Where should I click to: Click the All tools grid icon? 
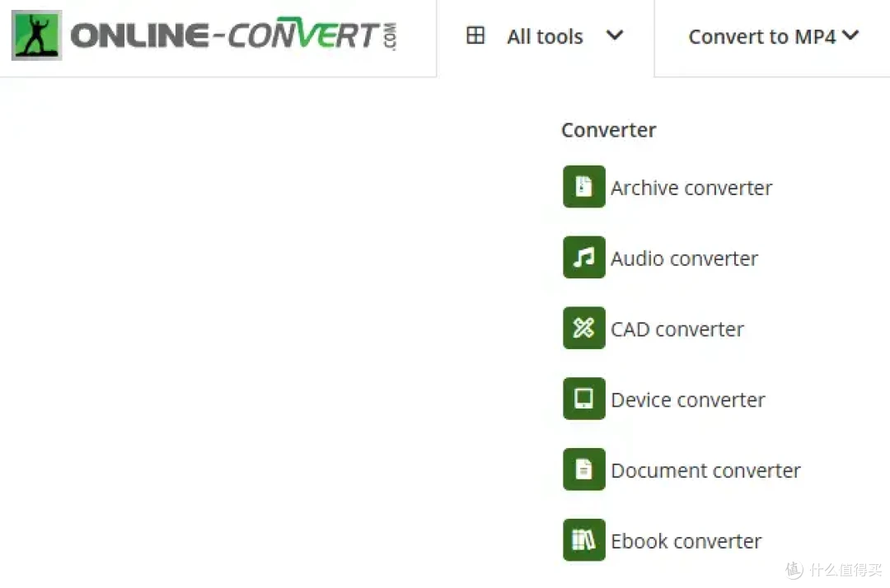coord(475,35)
